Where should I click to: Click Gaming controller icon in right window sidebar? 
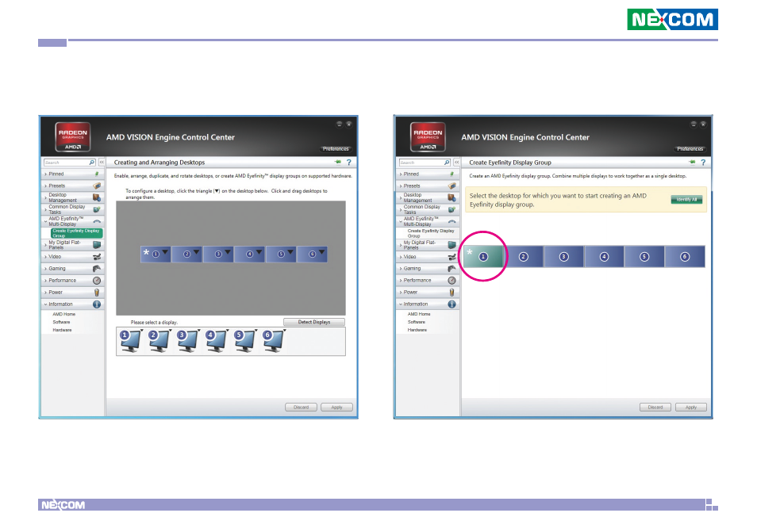point(452,268)
